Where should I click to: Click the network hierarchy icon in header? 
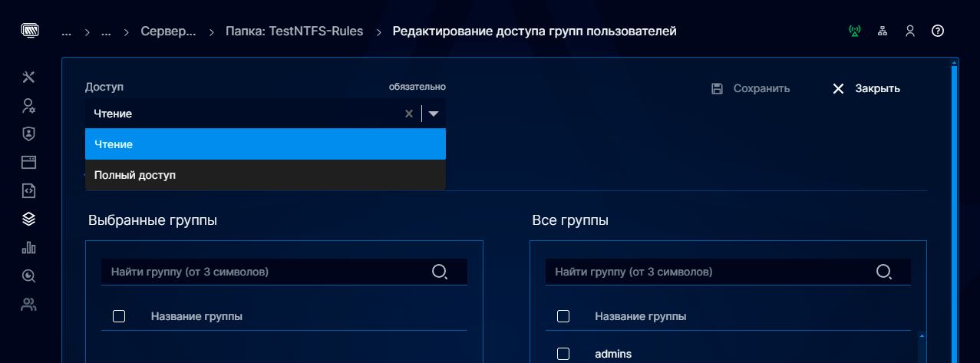tap(883, 31)
